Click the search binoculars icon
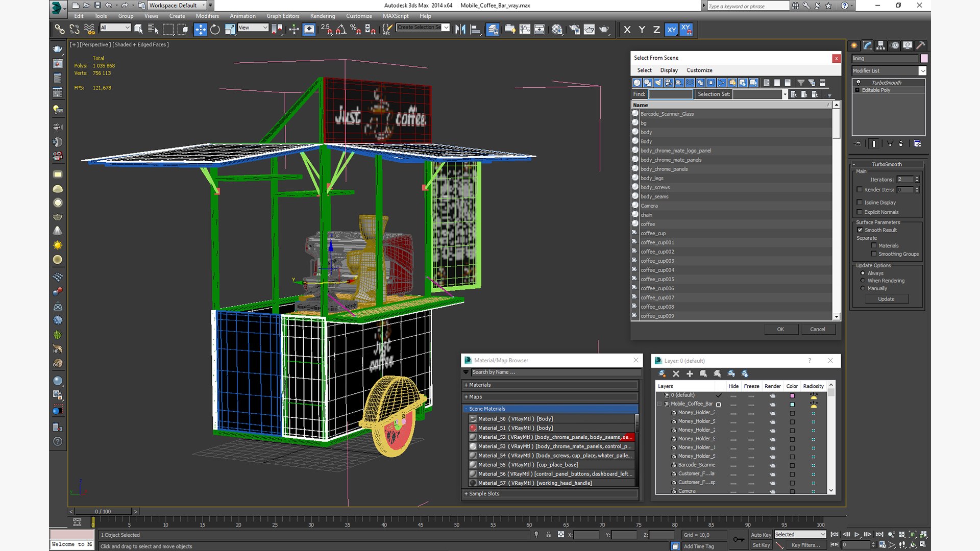The width and height of the screenshot is (980, 551). [795, 6]
